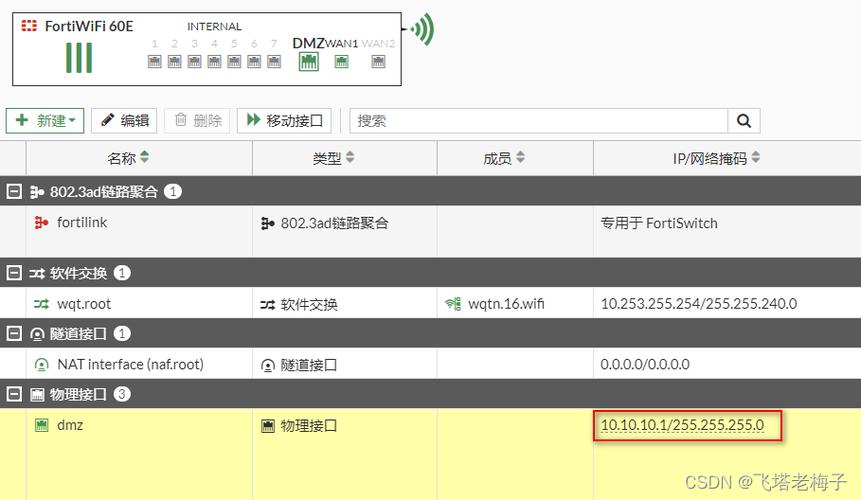Viewport: 861px width, 500px height.
Task: Collapse the 物理接口 group
Action: pos(14,394)
